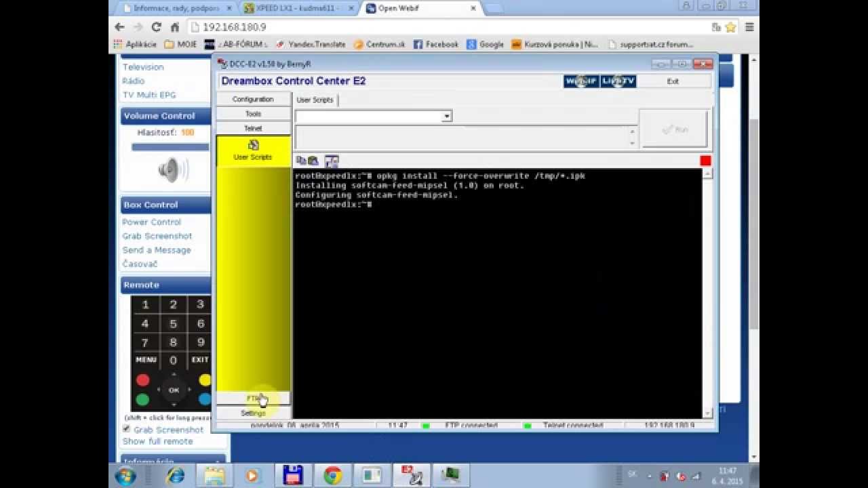Open the TV Multi EPG link
Viewport: 868px width, 488px height.
pyautogui.click(x=149, y=95)
